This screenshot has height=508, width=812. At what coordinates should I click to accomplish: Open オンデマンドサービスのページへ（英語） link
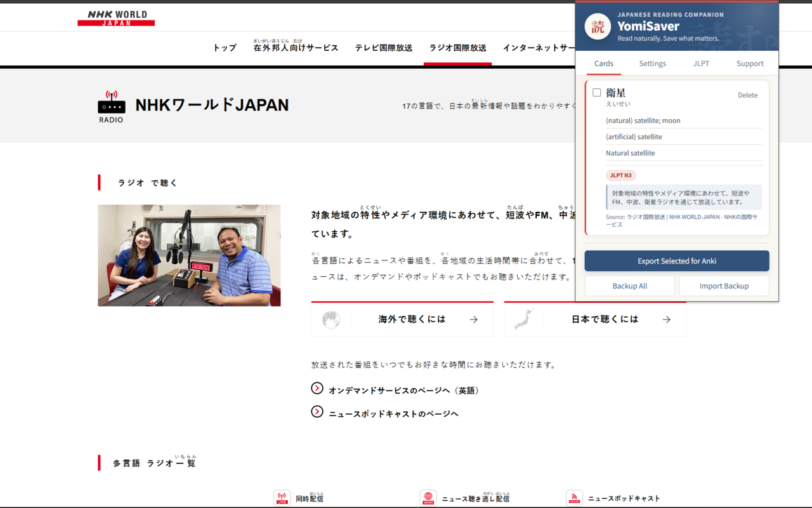[404, 391]
